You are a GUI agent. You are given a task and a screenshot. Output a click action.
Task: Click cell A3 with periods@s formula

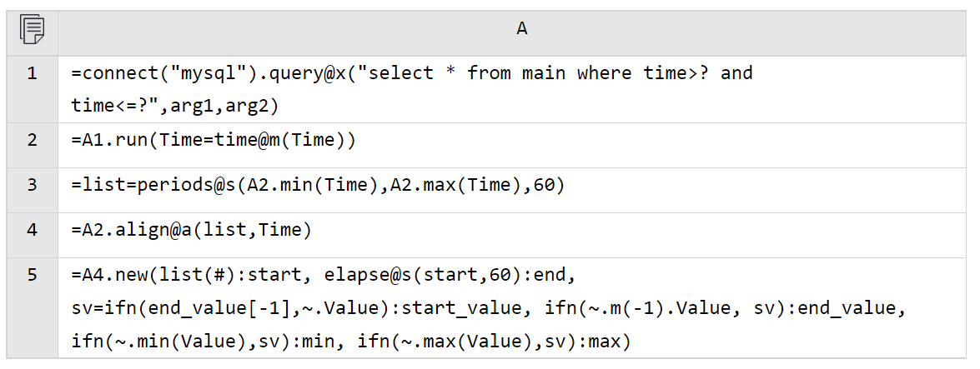click(512, 190)
